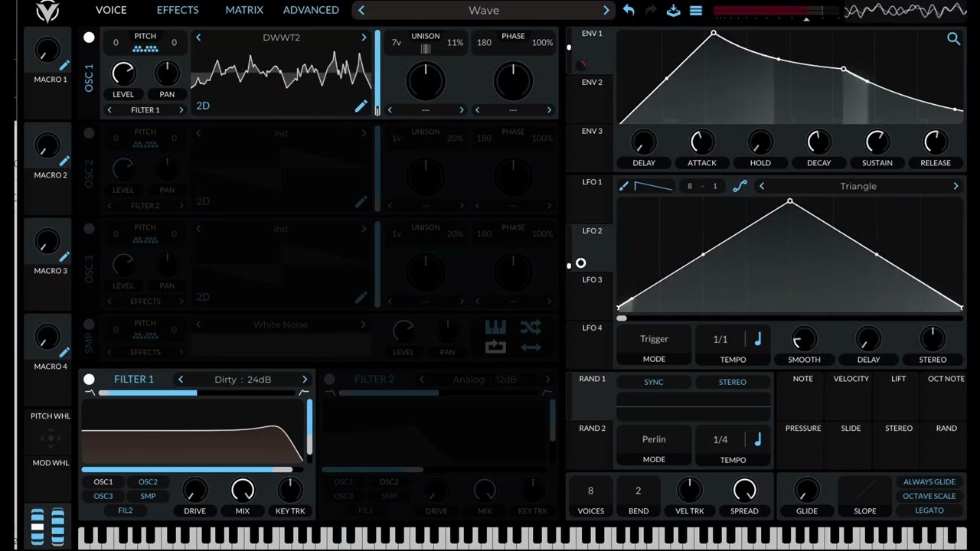Toggle SYNC in the RAND 1 section
The height and width of the screenshot is (551, 980).
coord(654,382)
